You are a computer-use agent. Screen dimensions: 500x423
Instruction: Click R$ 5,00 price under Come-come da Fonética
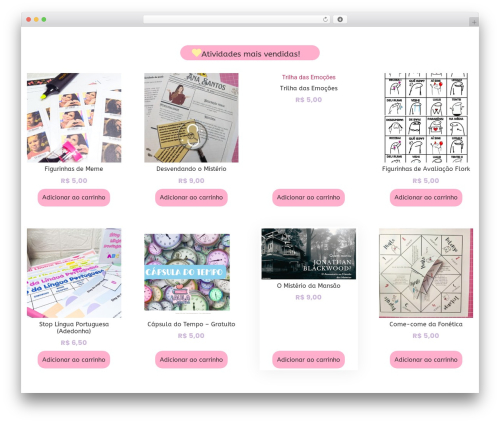click(426, 336)
